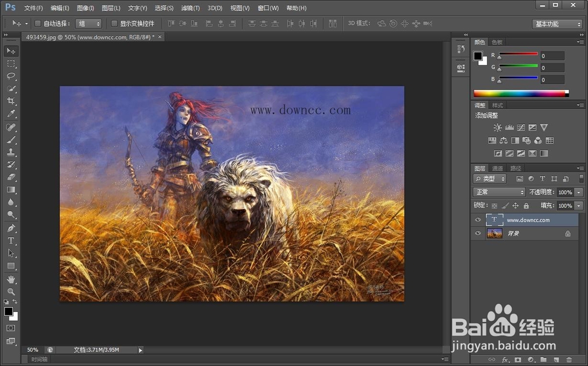Click the Color Balance adjustment icon

click(x=504, y=141)
